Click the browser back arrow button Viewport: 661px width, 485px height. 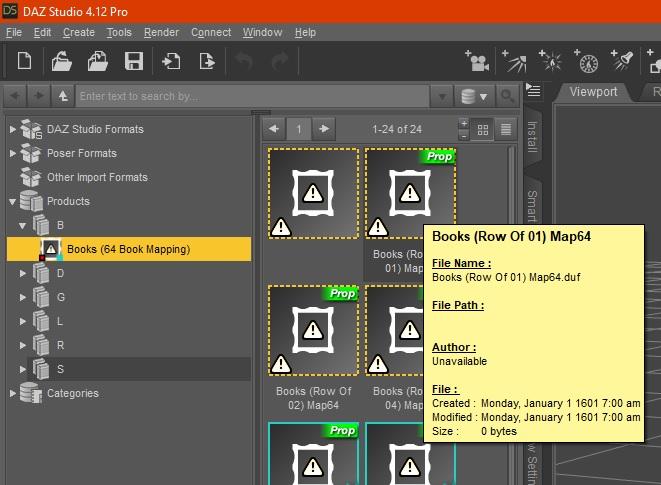click(15, 96)
